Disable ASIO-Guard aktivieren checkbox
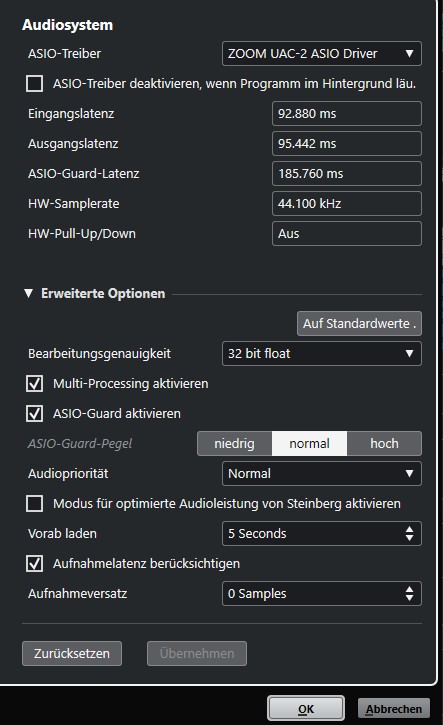Screen dimensions: 443x725 click(x=35, y=414)
